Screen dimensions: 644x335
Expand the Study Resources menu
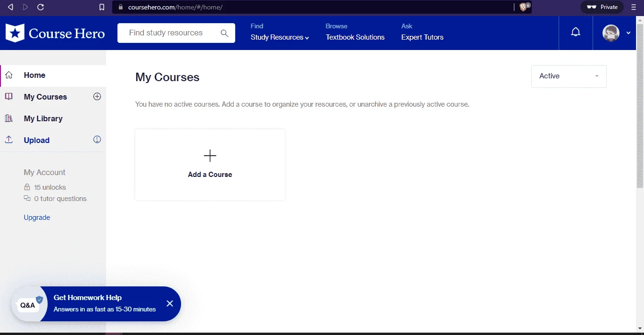(280, 37)
